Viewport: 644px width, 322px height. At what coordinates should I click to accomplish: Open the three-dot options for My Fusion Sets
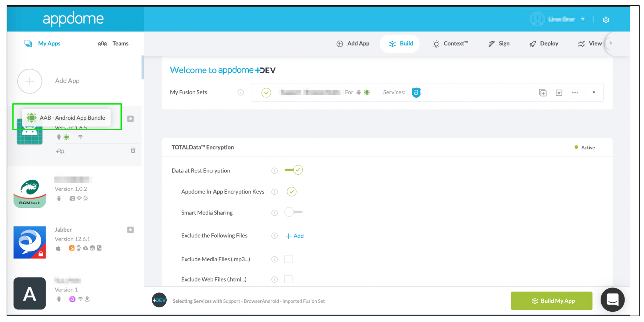click(575, 92)
